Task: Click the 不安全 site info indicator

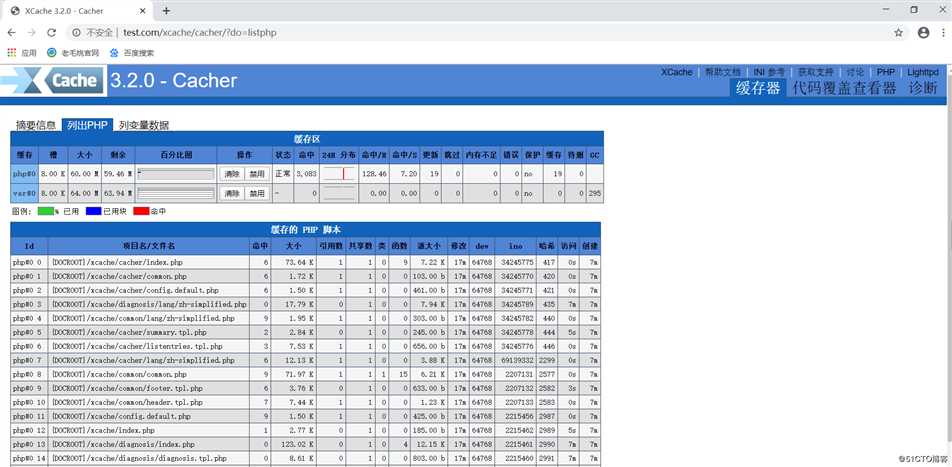Action: 93,33
